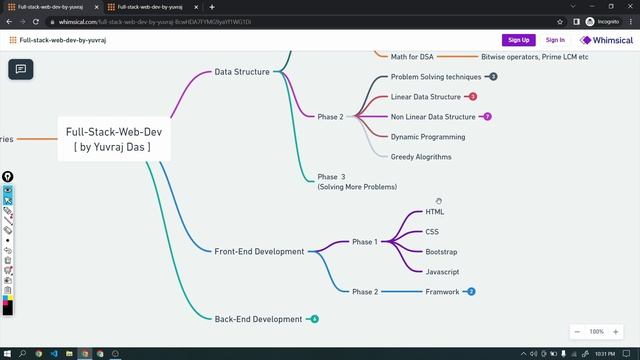Click the orange grid icon beside board title
Image resolution: width=640 pixels, height=360 pixels.
coord(13,40)
